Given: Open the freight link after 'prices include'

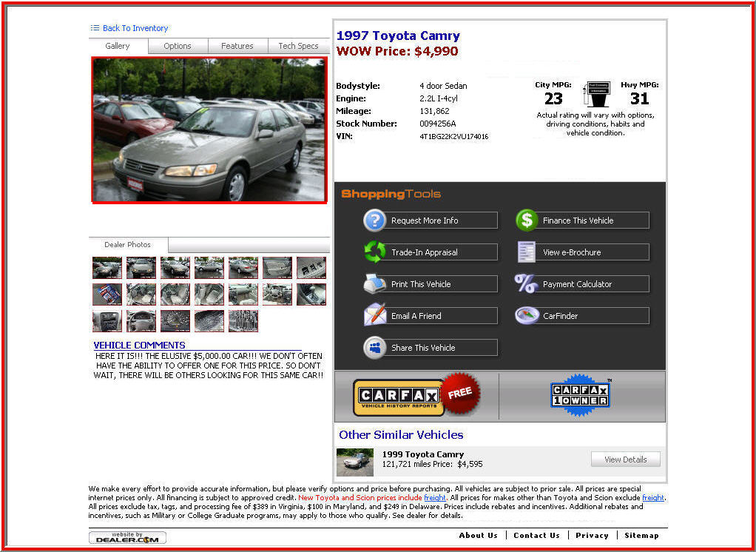Looking at the screenshot, I should [435, 497].
